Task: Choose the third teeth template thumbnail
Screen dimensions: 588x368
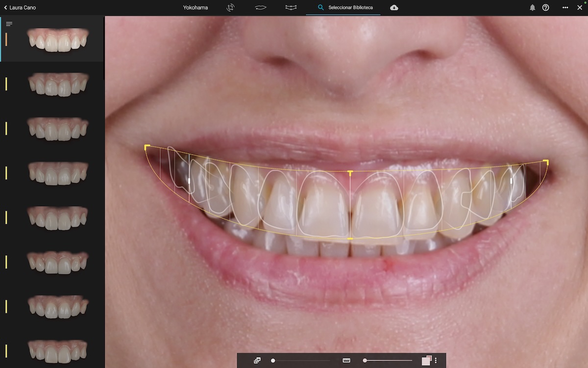Action: 58,129
